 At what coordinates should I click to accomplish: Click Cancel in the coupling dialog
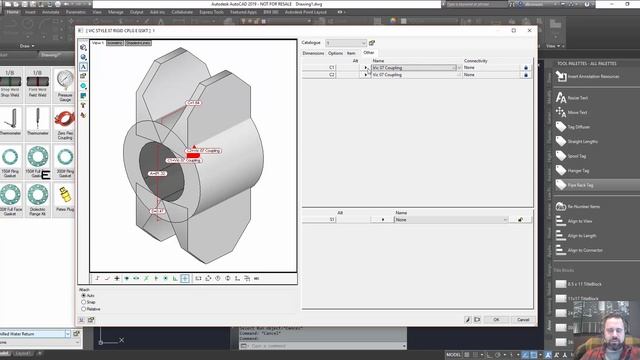523,320
